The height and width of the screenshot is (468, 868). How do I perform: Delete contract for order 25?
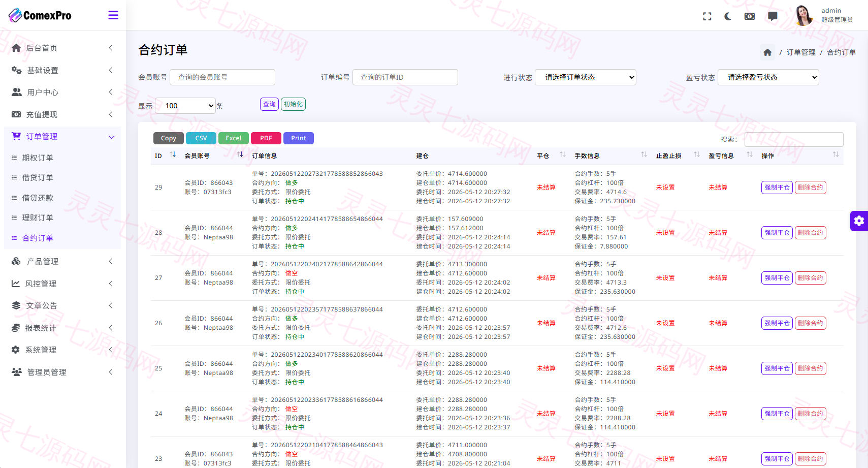811,368
